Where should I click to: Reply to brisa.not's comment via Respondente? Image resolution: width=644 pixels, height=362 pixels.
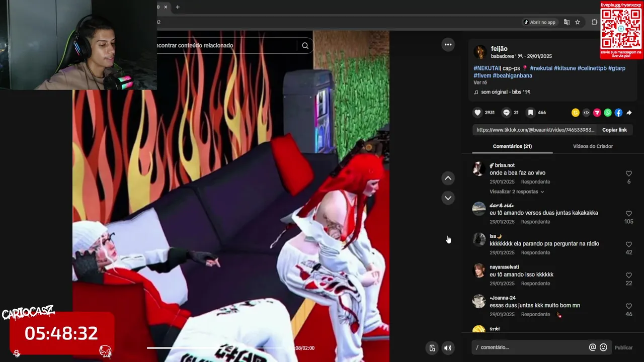click(535, 182)
